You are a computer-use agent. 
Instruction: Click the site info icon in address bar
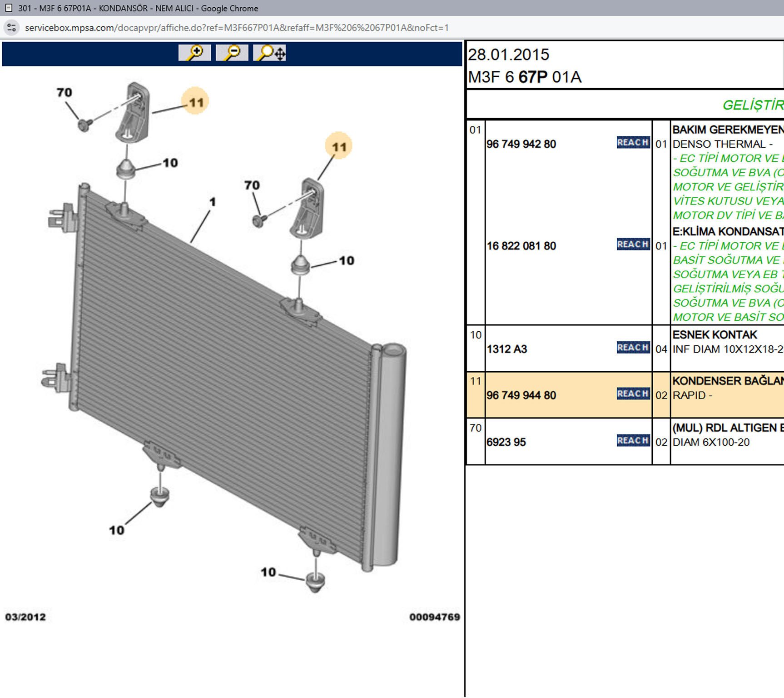click(x=12, y=28)
